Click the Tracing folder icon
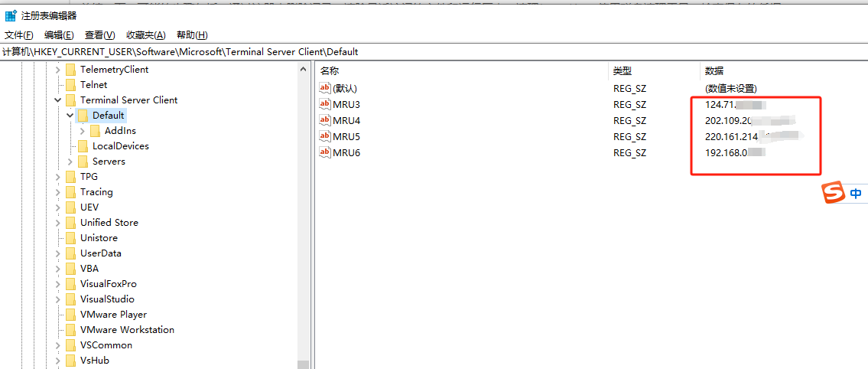 pyautogui.click(x=70, y=192)
